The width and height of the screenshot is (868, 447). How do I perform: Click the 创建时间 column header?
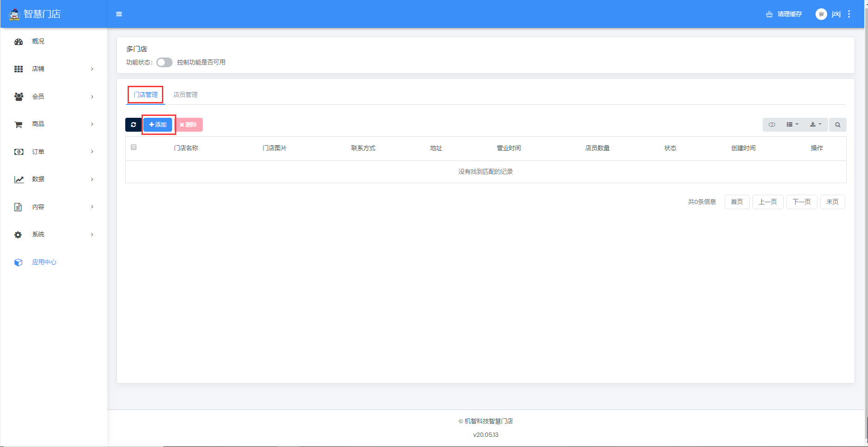click(744, 148)
